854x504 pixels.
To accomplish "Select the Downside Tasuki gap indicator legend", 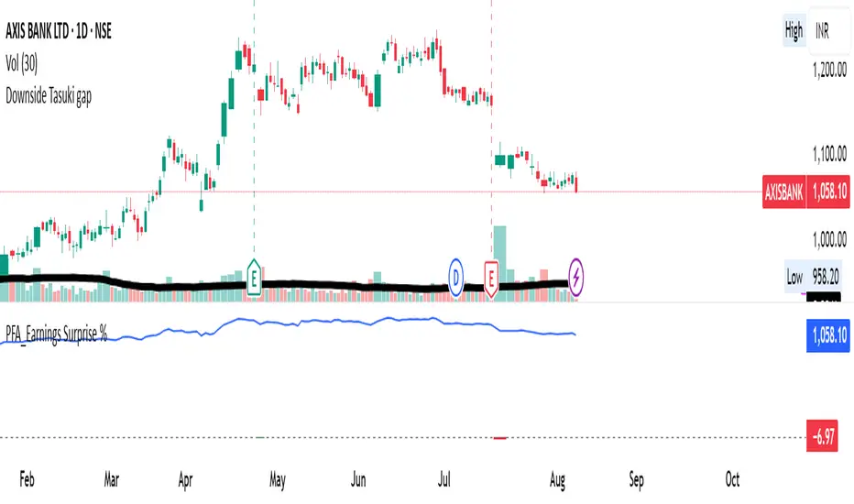I will pos(49,96).
